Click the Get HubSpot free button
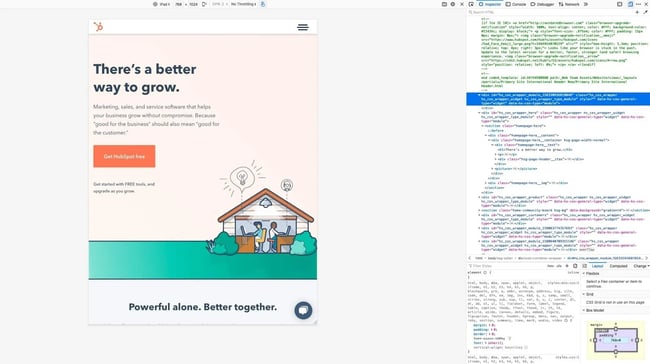 pos(124,156)
